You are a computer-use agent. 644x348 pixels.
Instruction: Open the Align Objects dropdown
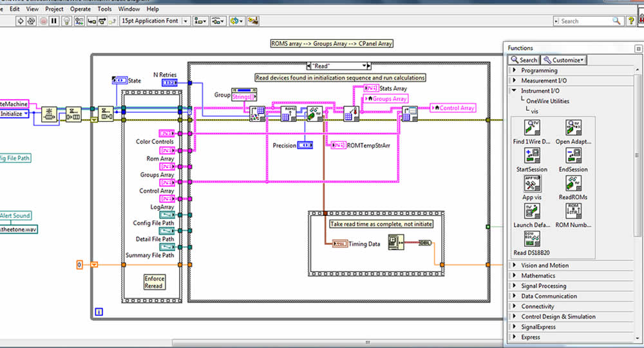pos(200,21)
